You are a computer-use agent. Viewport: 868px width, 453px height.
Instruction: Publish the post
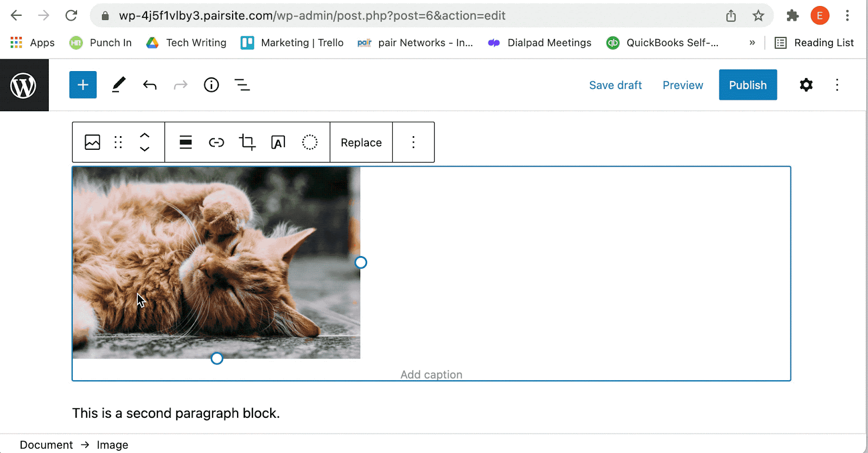pyautogui.click(x=748, y=85)
